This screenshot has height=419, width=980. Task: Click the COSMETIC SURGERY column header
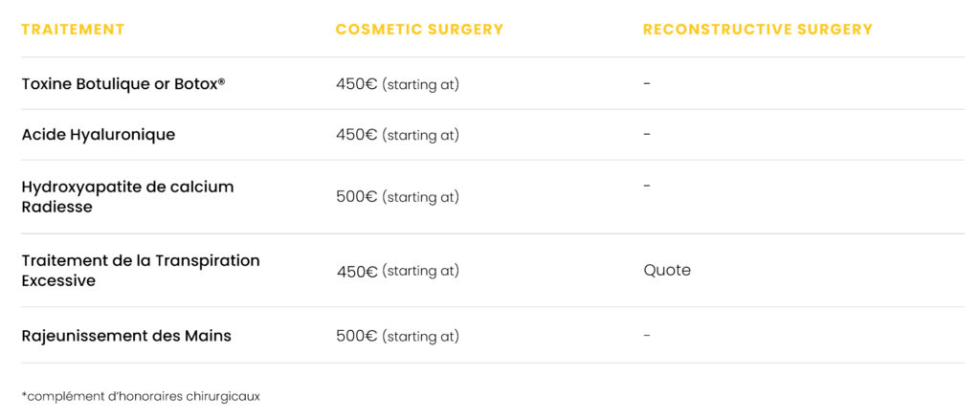pos(419,30)
